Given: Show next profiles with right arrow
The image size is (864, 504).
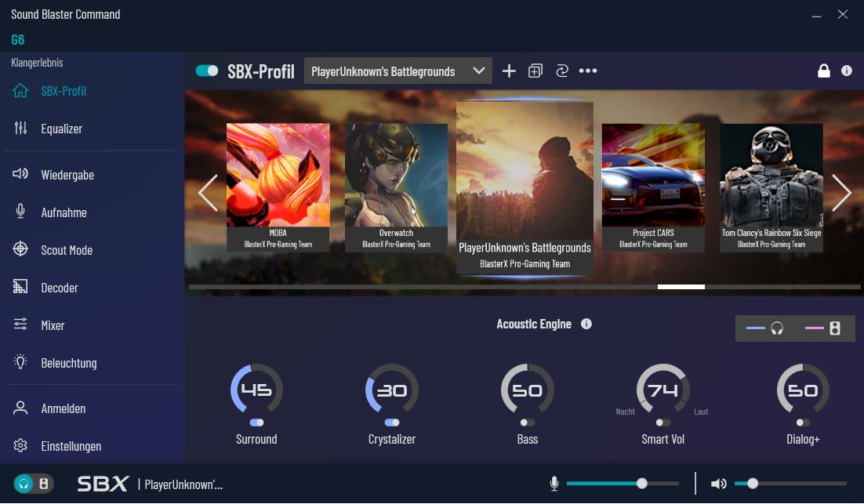Looking at the screenshot, I should [x=841, y=193].
